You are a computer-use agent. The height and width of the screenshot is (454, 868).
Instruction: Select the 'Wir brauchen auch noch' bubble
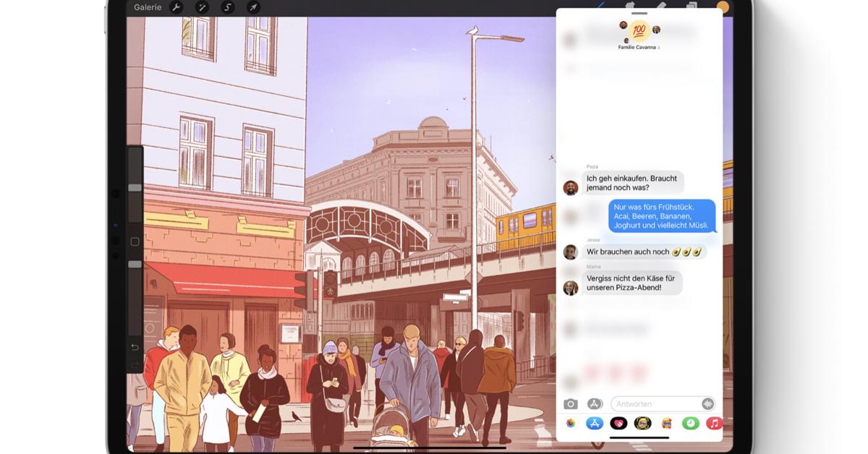pyautogui.click(x=644, y=252)
